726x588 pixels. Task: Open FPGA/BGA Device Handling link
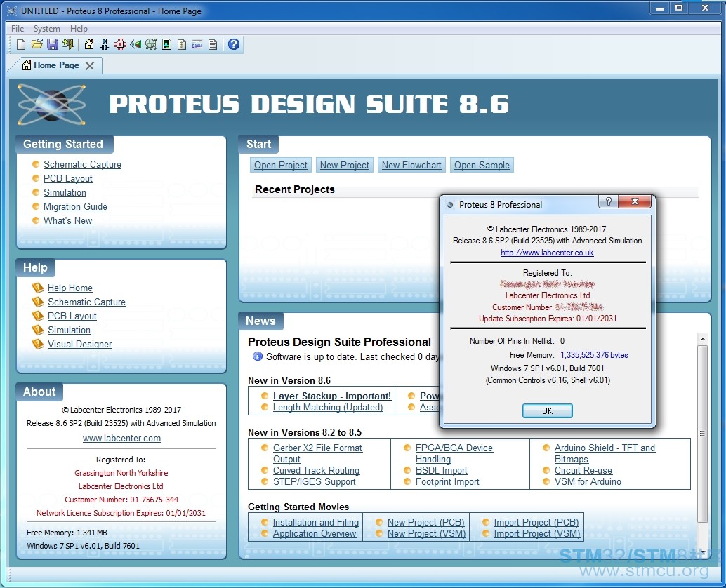coord(454,453)
